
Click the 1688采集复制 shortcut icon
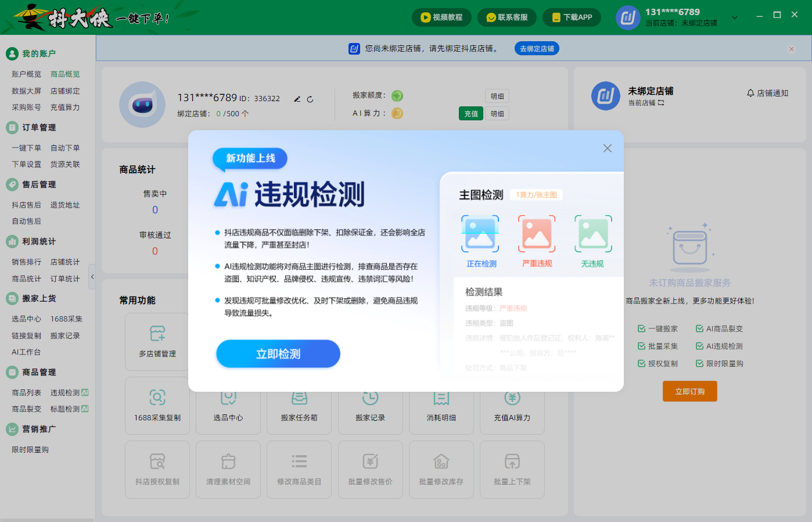tap(157, 398)
